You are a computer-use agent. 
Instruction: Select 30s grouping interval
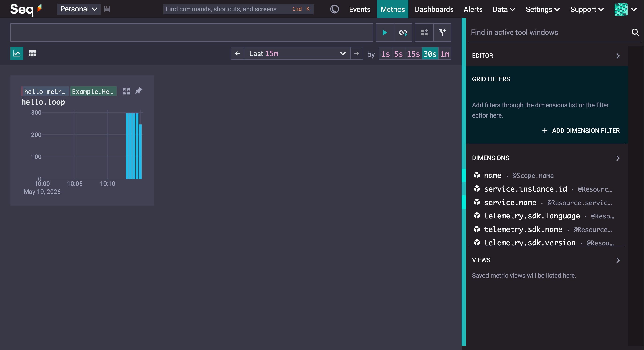(430, 54)
